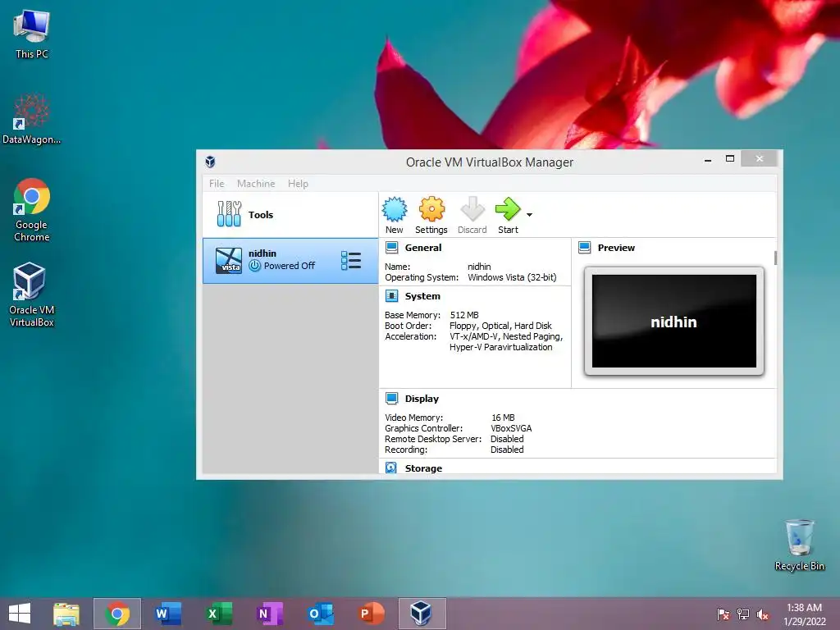The image size is (840, 630).
Task: Open the Windows Start button
Action: pos(20,614)
